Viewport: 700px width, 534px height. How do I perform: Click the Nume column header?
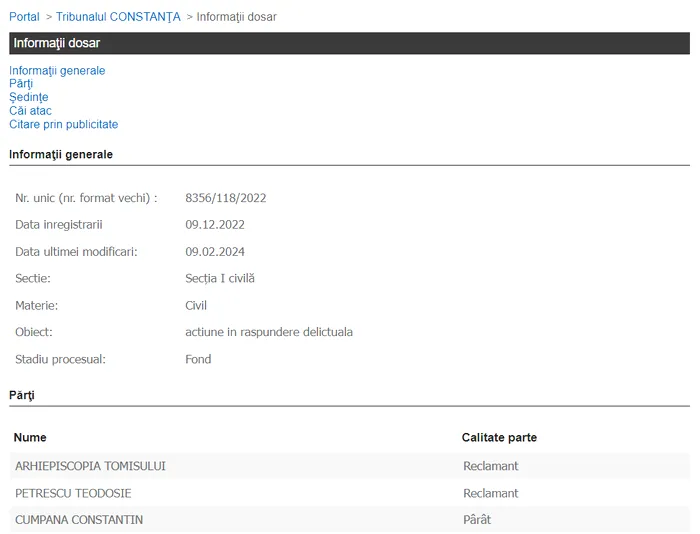click(x=30, y=438)
